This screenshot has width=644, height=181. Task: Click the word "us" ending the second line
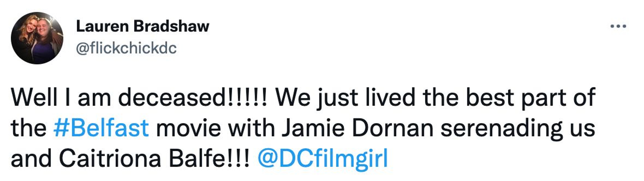(x=583, y=128)
